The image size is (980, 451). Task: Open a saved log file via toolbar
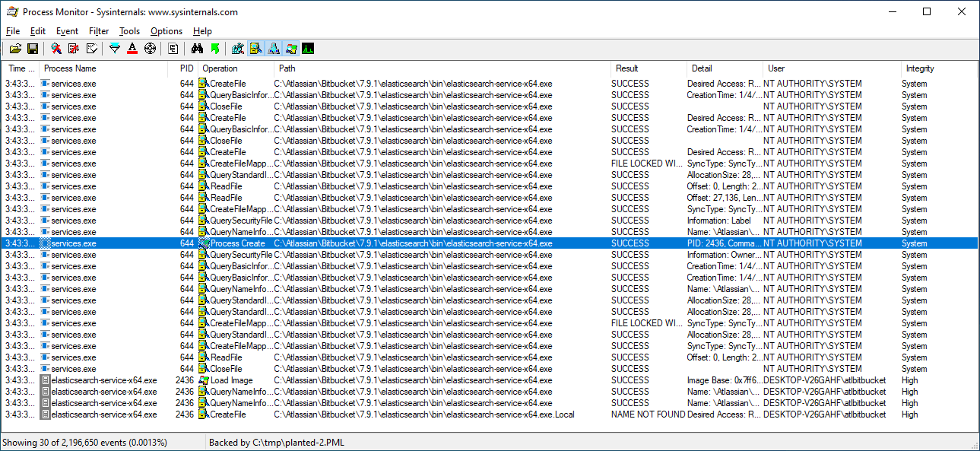[15, 49]
